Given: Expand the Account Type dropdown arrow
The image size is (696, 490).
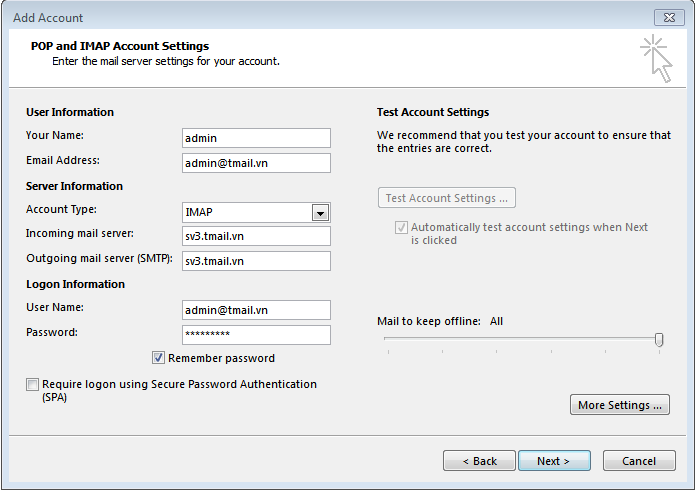Looking at the screenshot, I should (x=320, y=212).
